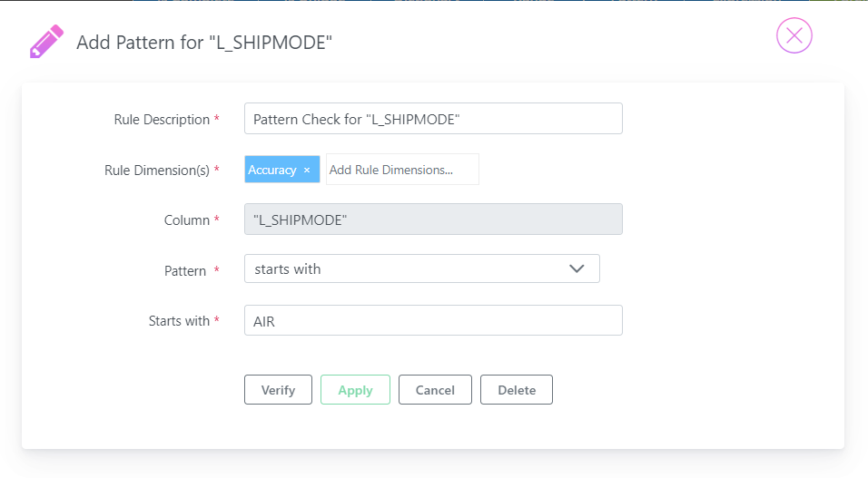Viewport: 868px width, 478px height.
Task: Focus the Rule Description text field
Action: point(433,119)
